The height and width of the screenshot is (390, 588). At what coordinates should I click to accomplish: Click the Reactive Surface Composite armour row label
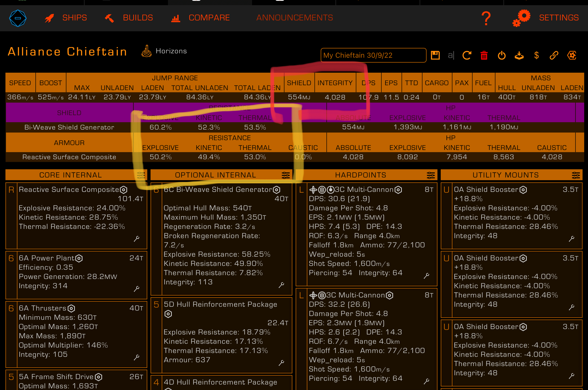tap(69, 157)
